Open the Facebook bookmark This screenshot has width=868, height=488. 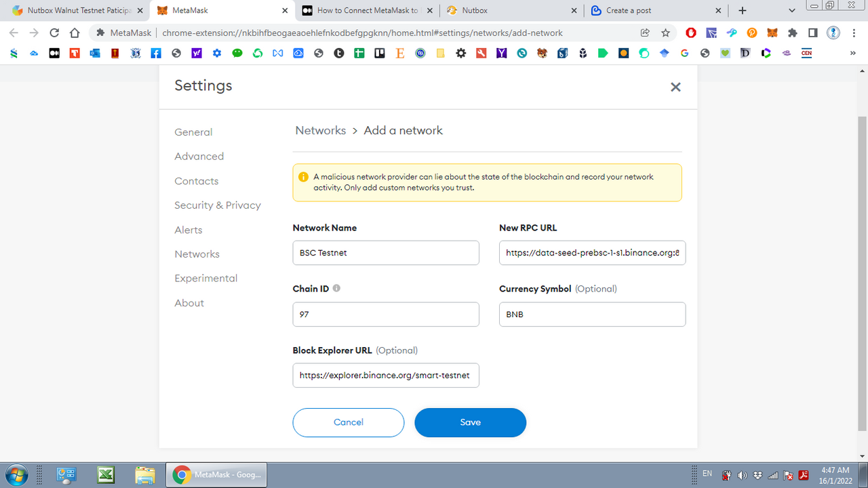pyautogui.click(x=156, y=53)
